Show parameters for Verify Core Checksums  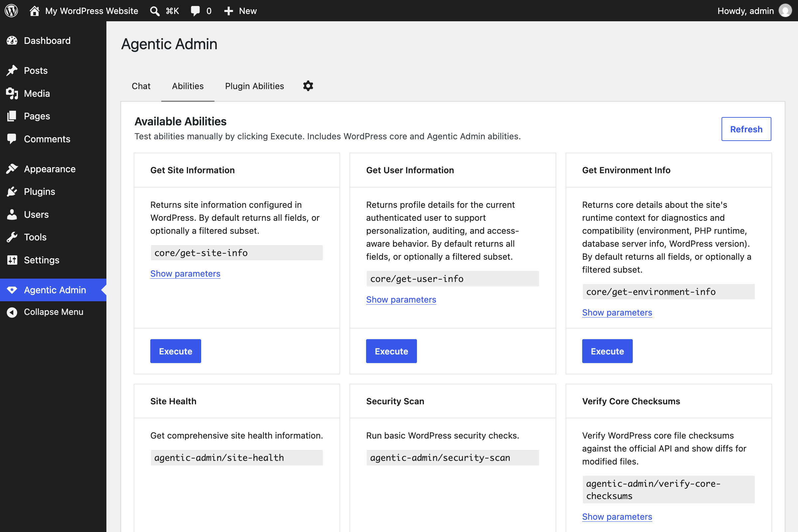[617, 517]
